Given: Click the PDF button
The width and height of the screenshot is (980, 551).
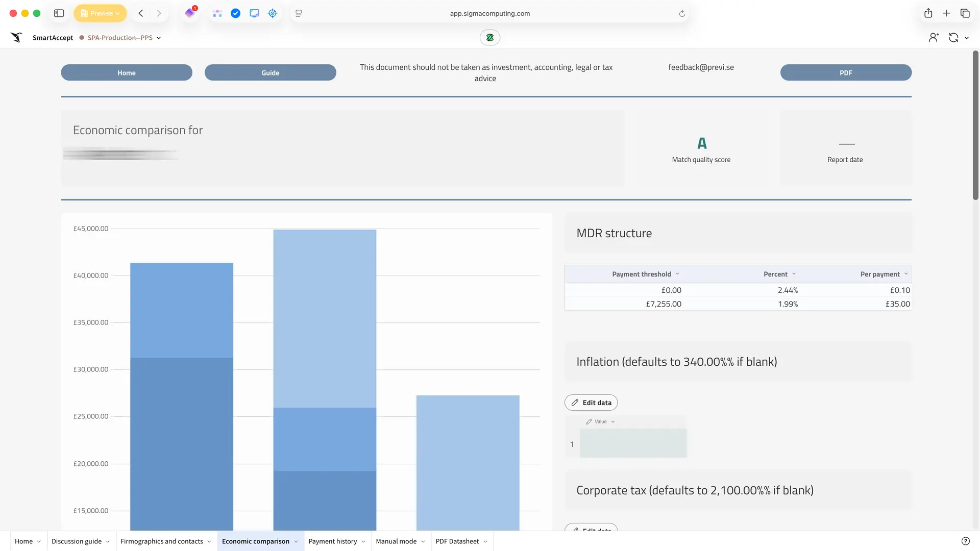Looking at the screenshot, I should pos(845,72).
